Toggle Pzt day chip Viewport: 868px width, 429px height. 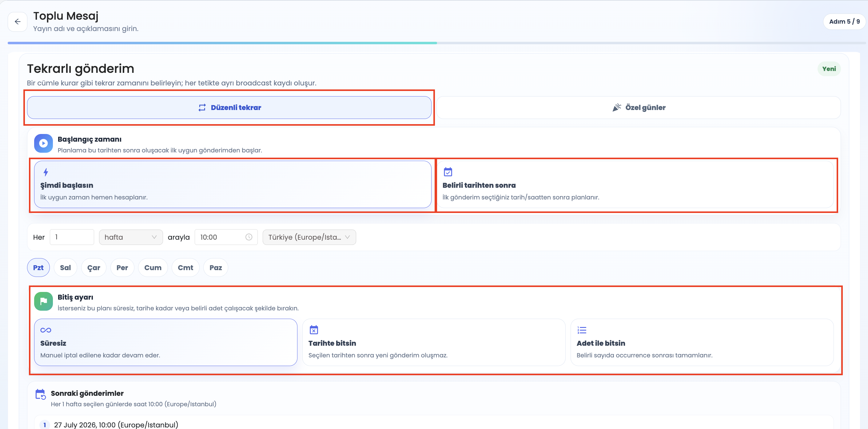click(38, 268)
